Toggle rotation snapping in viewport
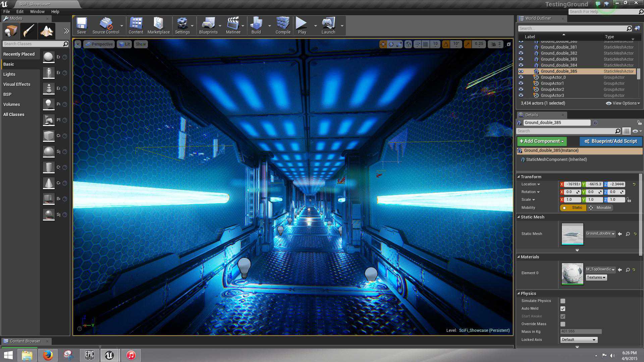The height and width of the screenshot is (362, 644). point(446,44)
